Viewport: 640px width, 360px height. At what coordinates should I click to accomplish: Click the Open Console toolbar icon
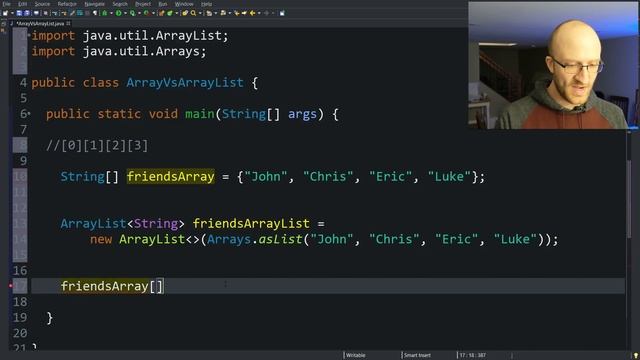click(36, 13)
